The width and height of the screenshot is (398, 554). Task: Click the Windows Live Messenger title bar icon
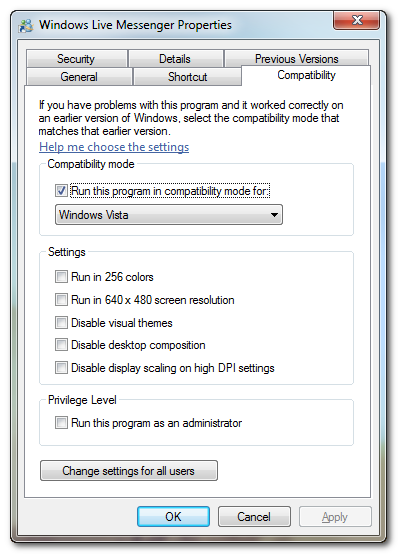[26, 26]
